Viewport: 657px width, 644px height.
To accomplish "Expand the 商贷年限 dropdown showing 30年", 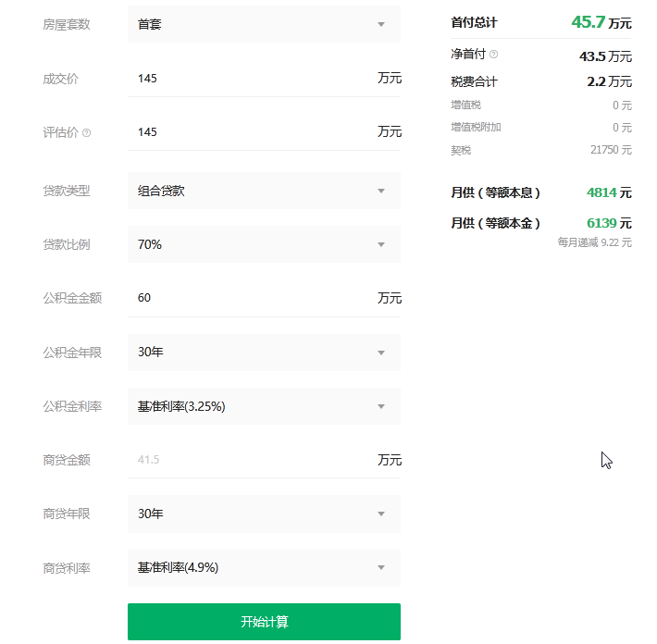I will click(x=264, y=514).
